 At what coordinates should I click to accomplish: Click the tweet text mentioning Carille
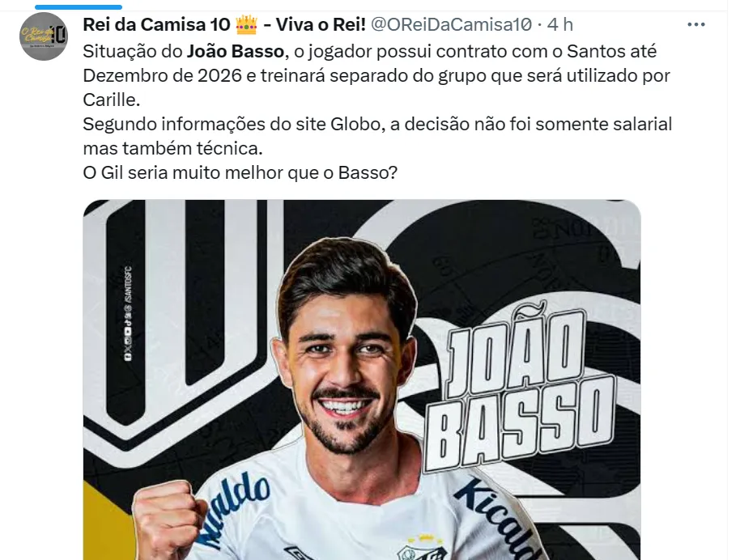(x=376, y=75)
